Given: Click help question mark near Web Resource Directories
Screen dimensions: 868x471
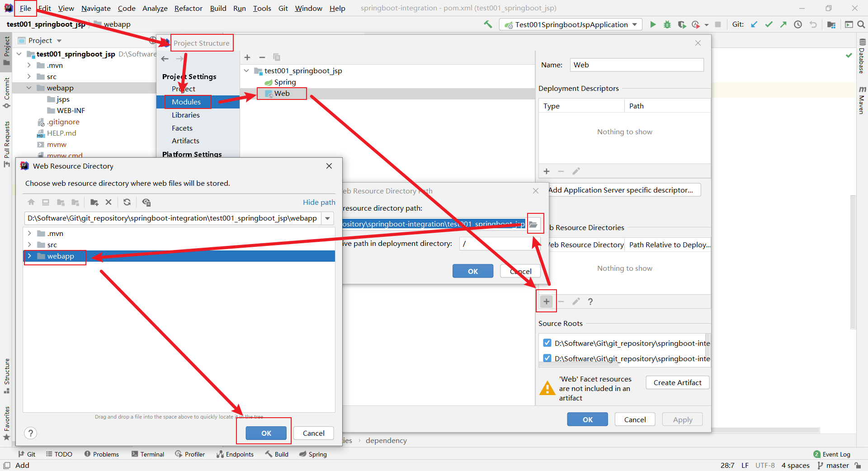Looking at the screenshot, I should [590, 301].
